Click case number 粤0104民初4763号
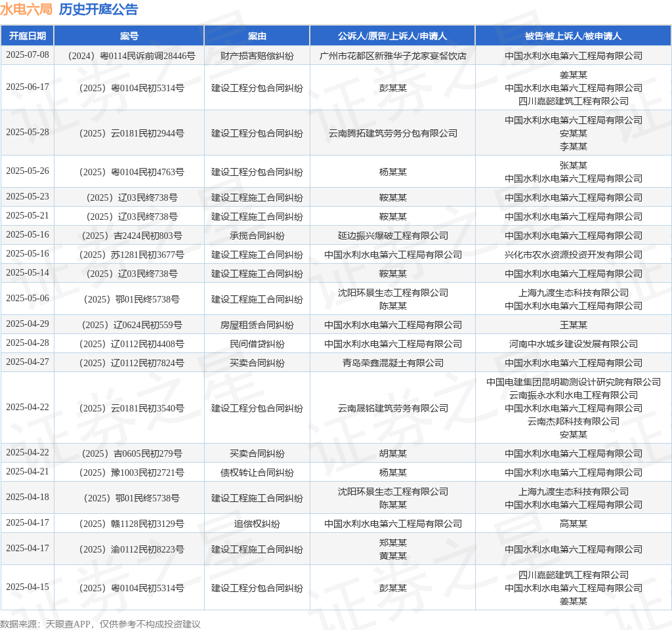672x630 pixels. click(x=131, y=172)
